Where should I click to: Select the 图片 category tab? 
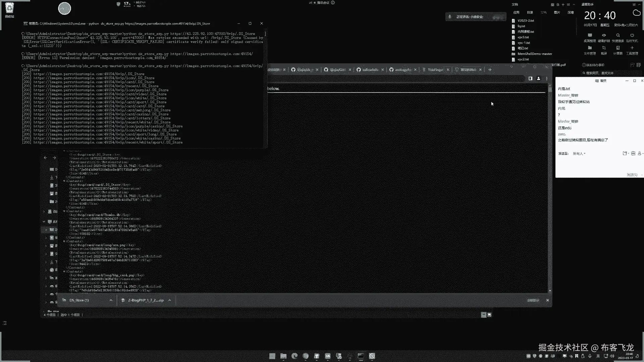click(x=557, y=12)
